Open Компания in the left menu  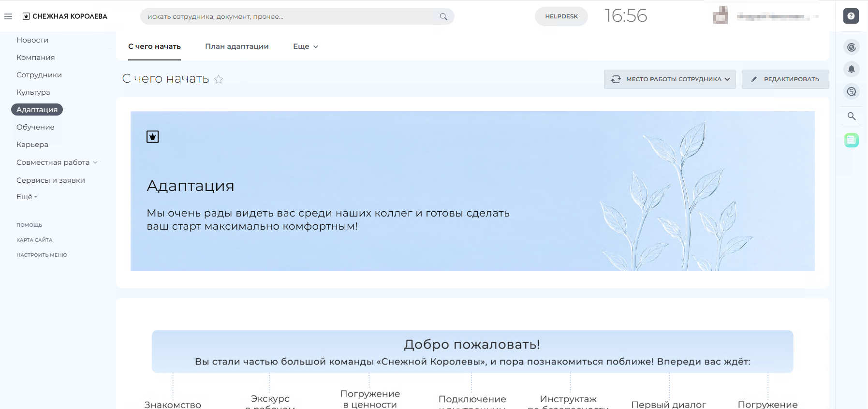pos(36,58)
